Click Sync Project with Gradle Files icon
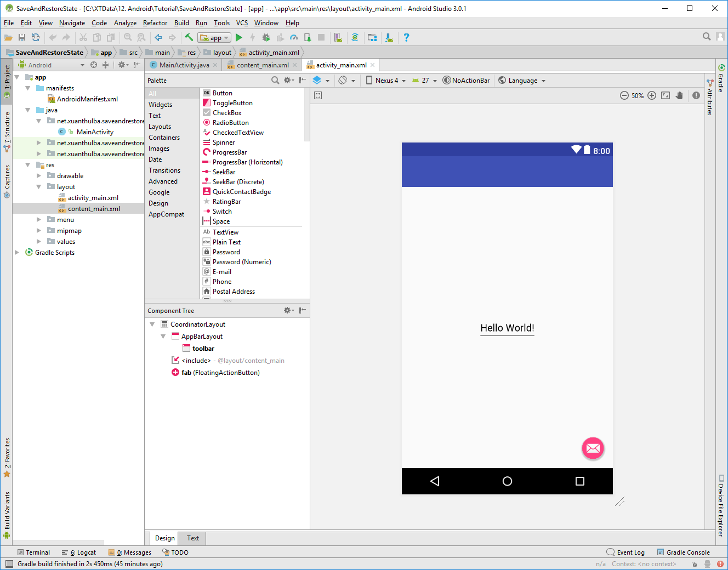 [355, 37]
